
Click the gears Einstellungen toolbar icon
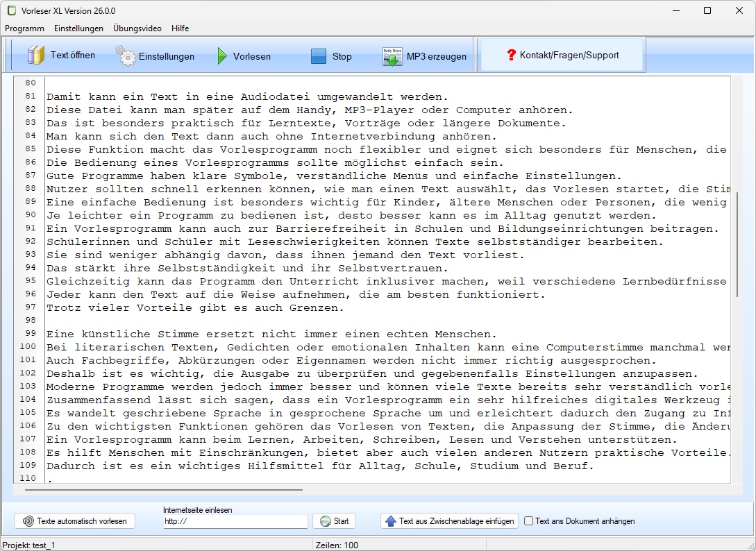pyautogui.click(x=126, y=56)
